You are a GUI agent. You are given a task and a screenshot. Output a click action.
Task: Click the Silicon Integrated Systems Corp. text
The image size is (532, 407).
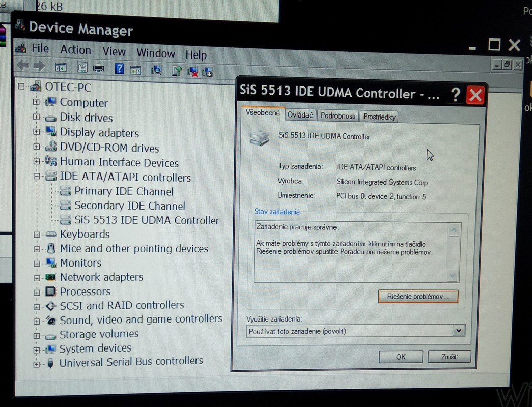pyautogui.click(x=383, y=182)
